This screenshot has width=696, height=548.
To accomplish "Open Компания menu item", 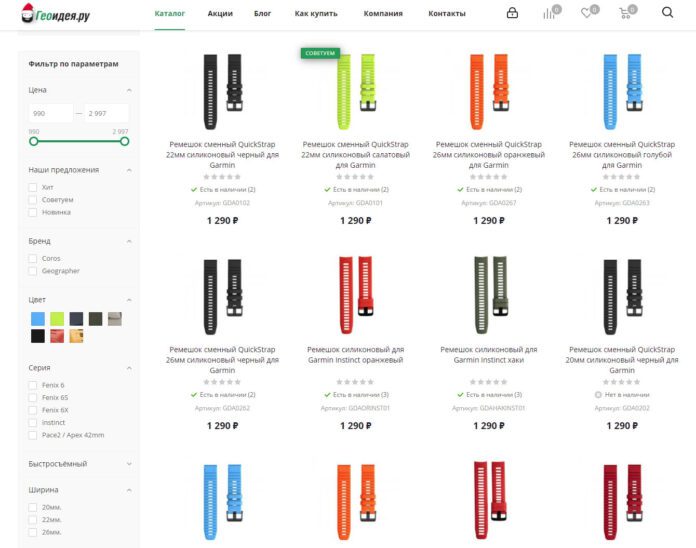I will click(383, 13).
